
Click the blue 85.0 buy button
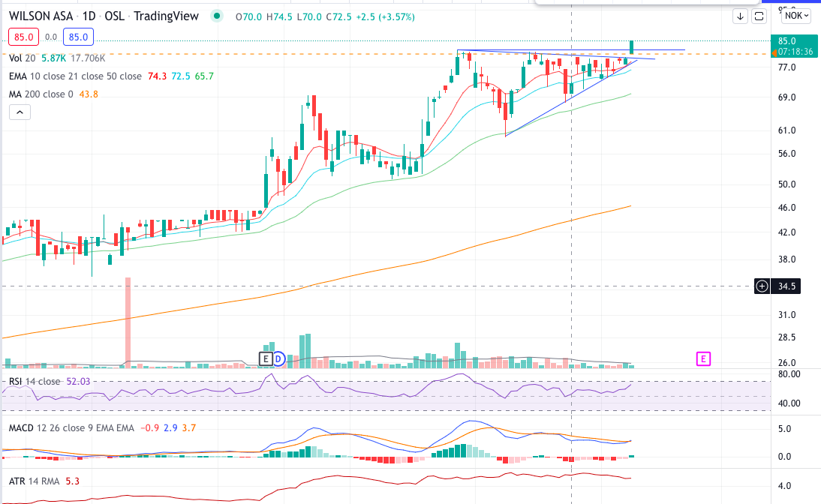77,37
